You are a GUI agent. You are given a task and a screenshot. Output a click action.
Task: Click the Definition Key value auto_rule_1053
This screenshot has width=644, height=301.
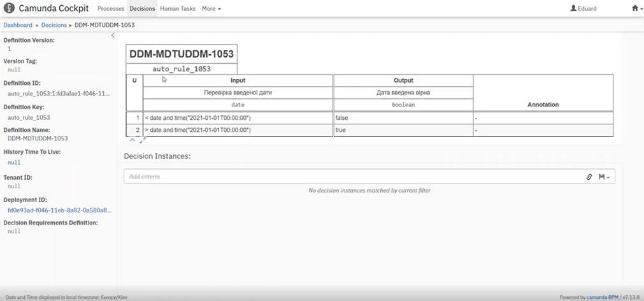pos(29,117)
